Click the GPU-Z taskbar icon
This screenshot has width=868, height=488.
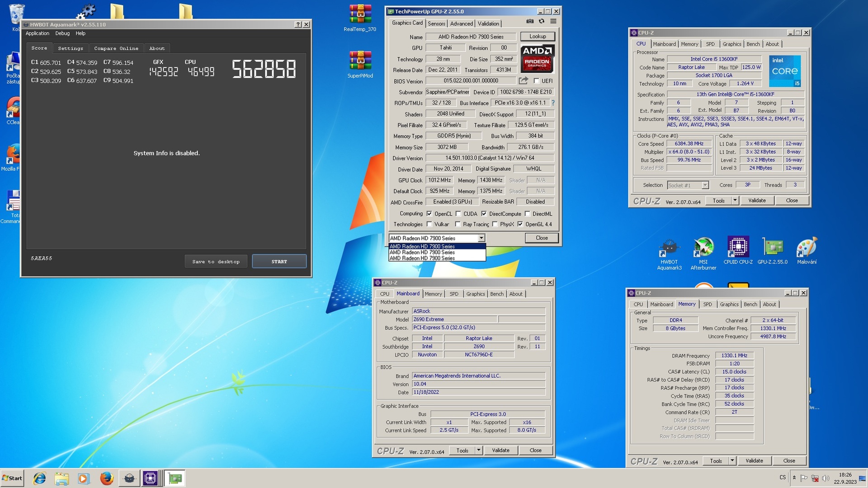tap(175, 478)
